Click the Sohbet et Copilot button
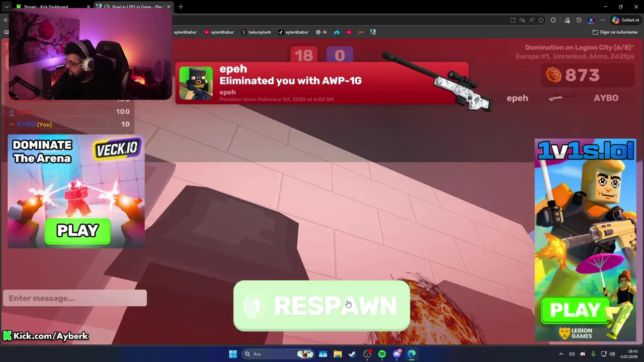 [x=626, y=20]
